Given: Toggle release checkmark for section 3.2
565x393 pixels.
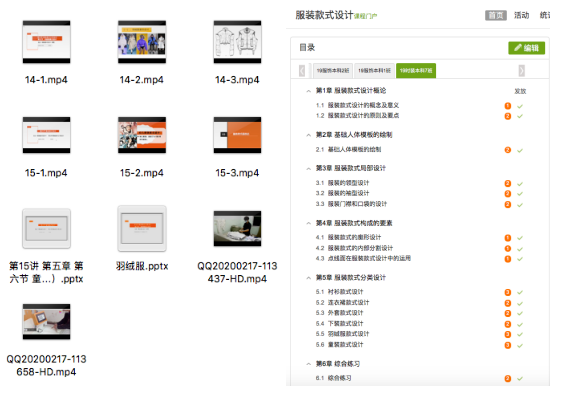Looking at the screenshot, I should [520, 194].
